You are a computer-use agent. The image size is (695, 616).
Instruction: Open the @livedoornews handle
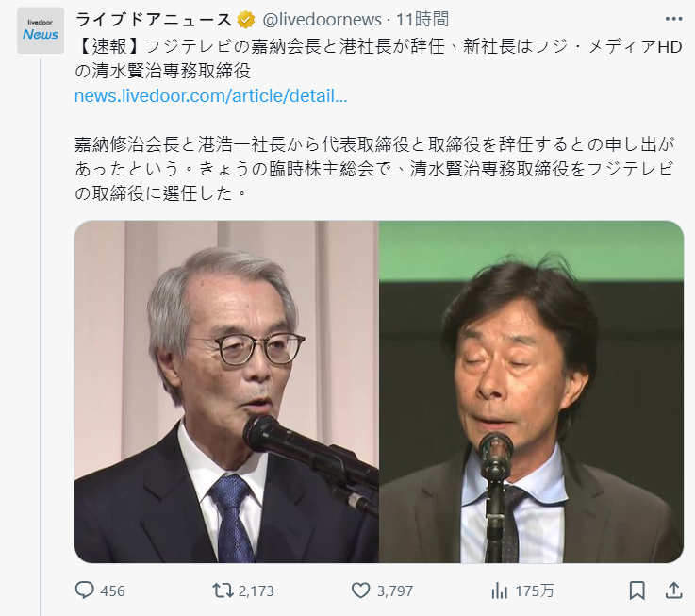[323, 20]
